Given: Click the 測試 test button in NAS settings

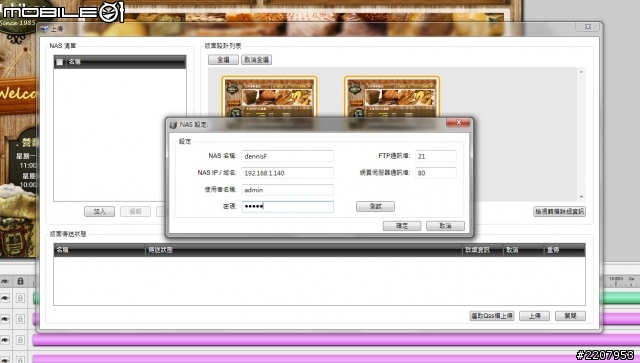Looking at the screenshot, I should click(x=375, y=207).
